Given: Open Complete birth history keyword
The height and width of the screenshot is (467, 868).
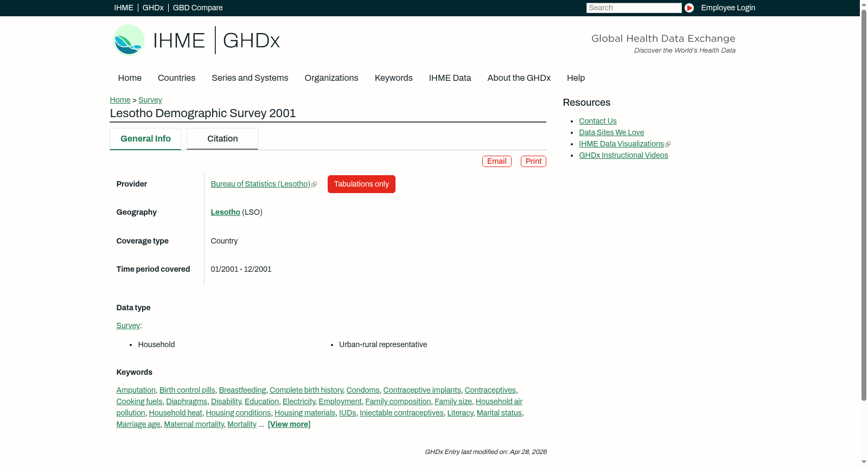Looking at the screenshot, I should pos(306,391).
